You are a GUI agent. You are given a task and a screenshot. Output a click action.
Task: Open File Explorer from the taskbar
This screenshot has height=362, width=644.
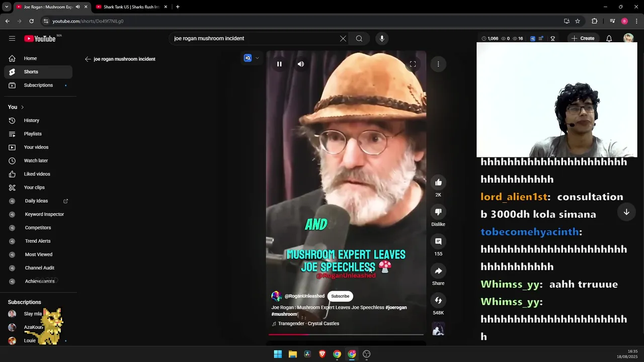tap(293, 354)
